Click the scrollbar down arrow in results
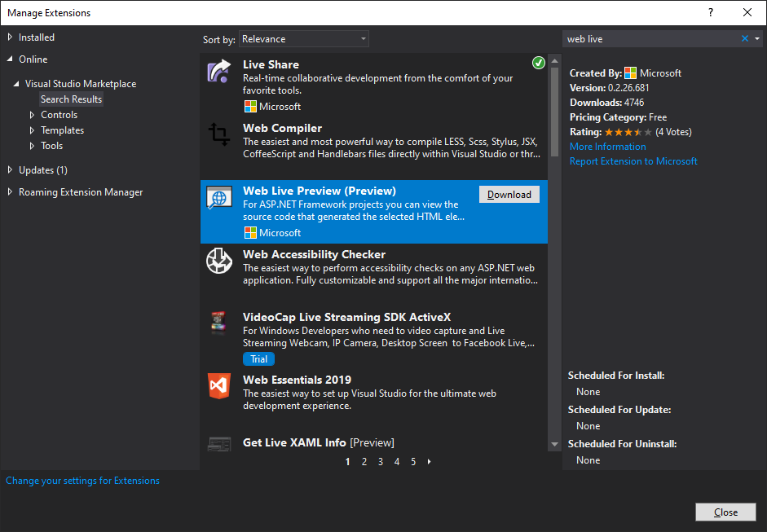The image size is (767, 532). pyautogui.click(x=555, y=444)
